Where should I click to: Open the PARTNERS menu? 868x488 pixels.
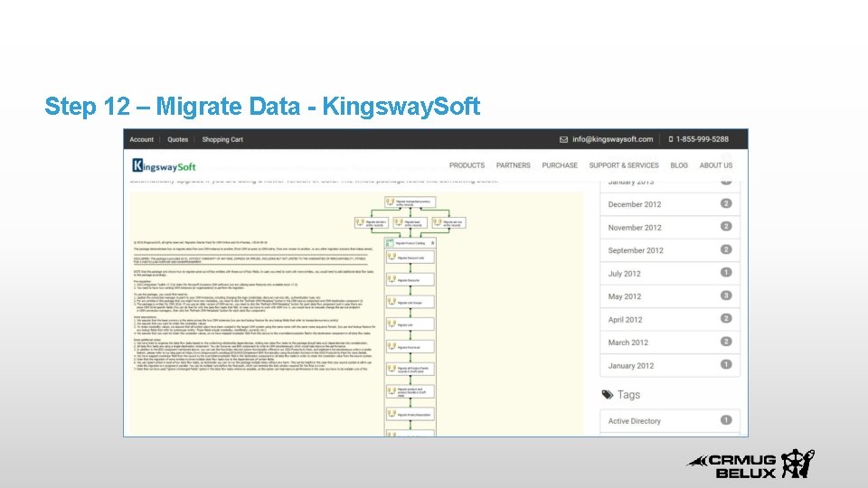pos(514,165)
